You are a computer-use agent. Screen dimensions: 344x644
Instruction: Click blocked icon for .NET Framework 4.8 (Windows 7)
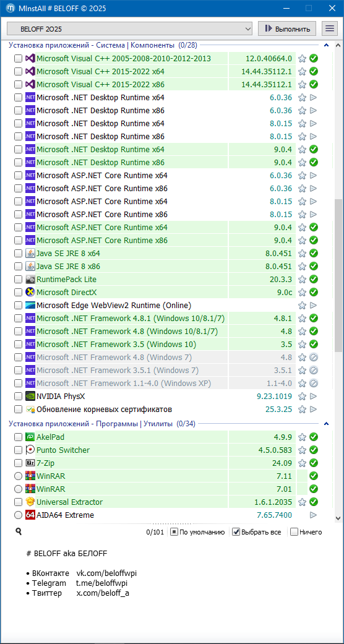click(x=314, y=358)
